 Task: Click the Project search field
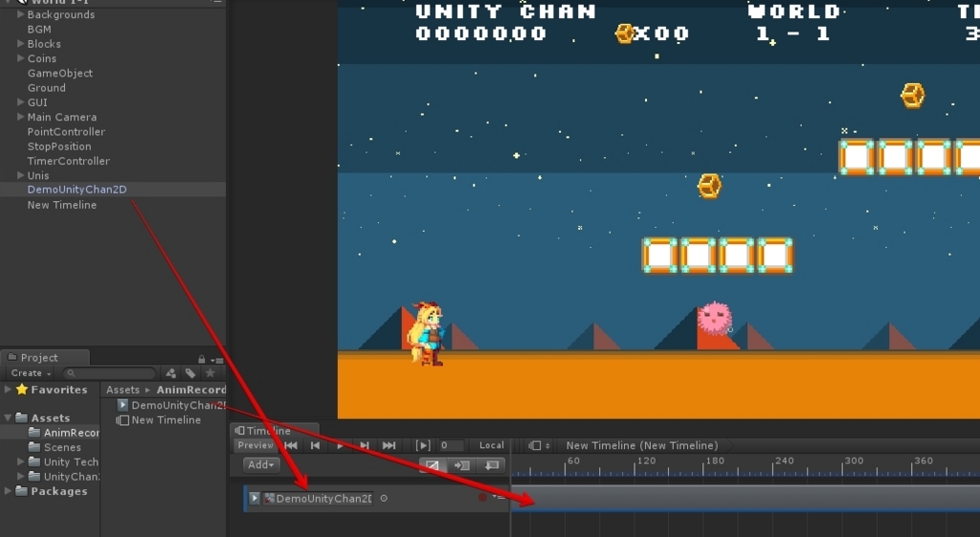tap(110, 373)
